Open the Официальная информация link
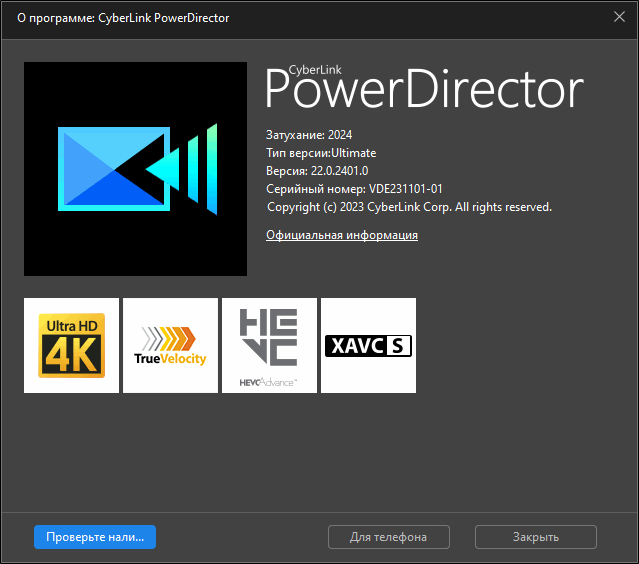 click(x=341, y=235)
